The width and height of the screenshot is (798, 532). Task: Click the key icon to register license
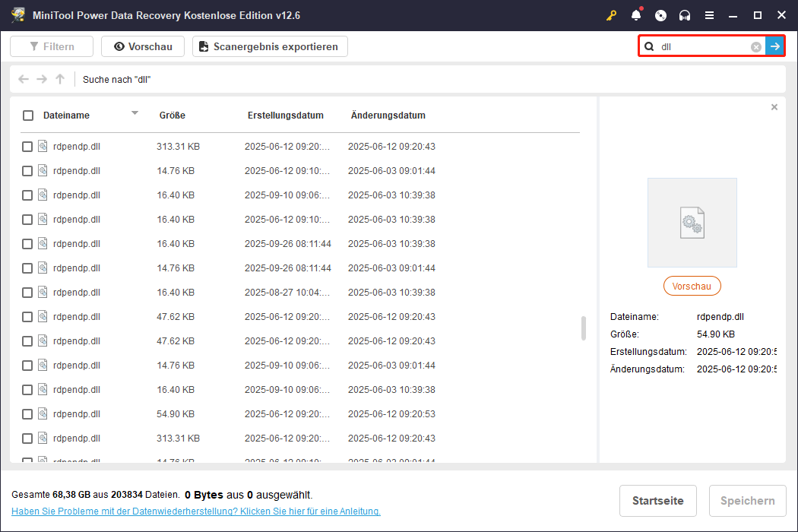click(x=611, y=15)
